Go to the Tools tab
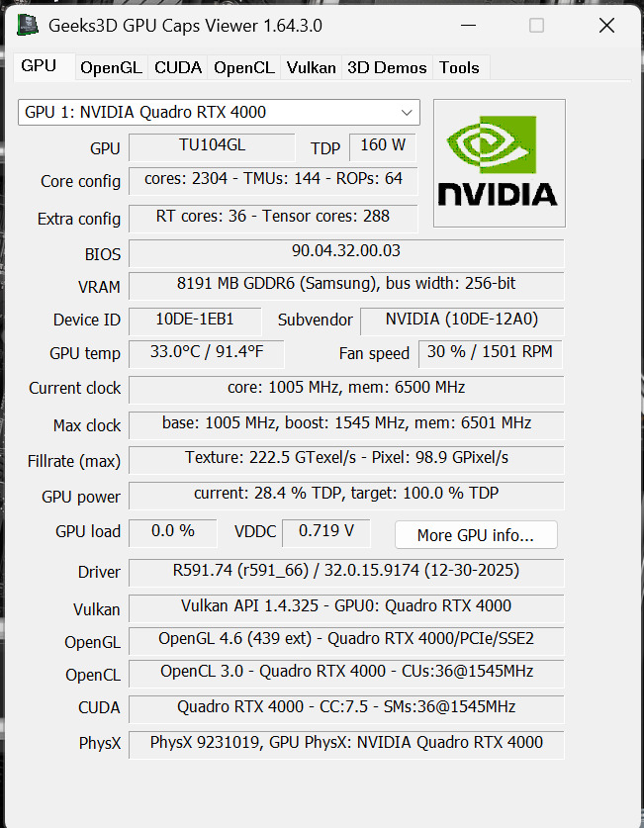 point(459,68)
